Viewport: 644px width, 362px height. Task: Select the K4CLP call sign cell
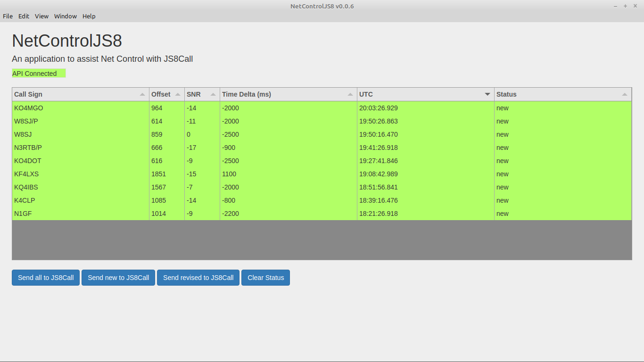(x=81, y=200)
